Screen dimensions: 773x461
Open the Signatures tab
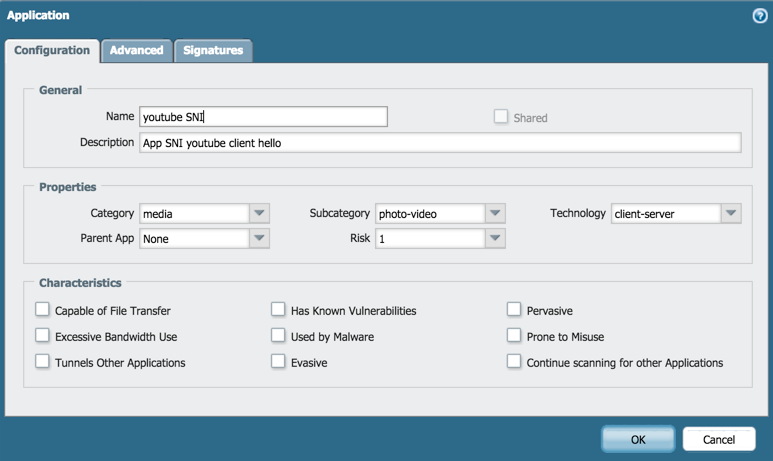pyautogui.click(x=213, y=50)
